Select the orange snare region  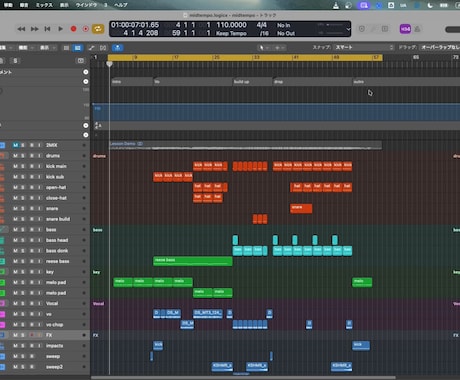[x=301, y=208]
